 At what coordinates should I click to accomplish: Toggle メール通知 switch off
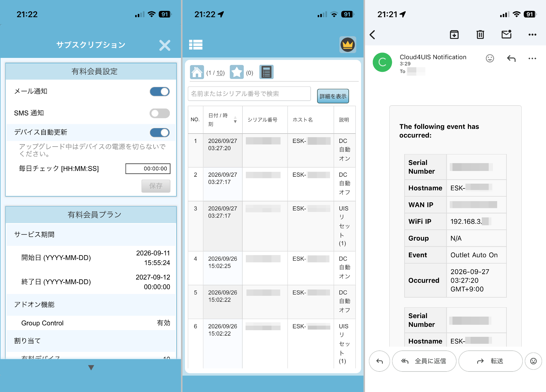[x=160, y=91]
